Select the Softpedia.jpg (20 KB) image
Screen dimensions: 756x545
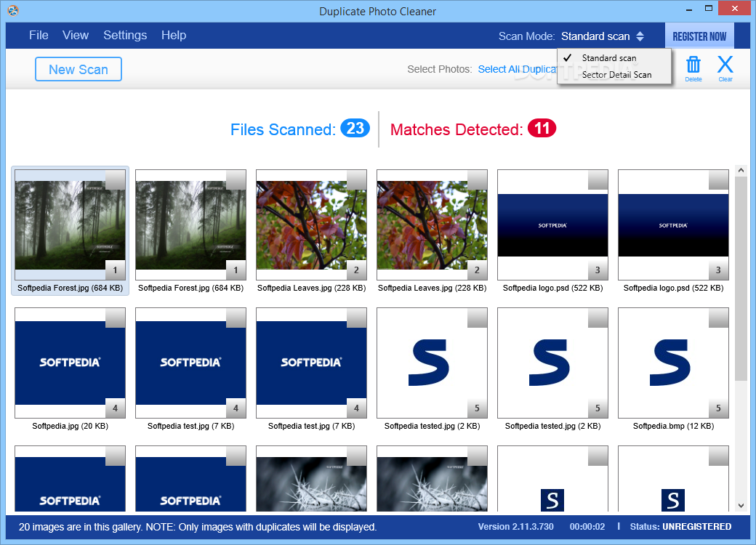(x=70, y=363)
